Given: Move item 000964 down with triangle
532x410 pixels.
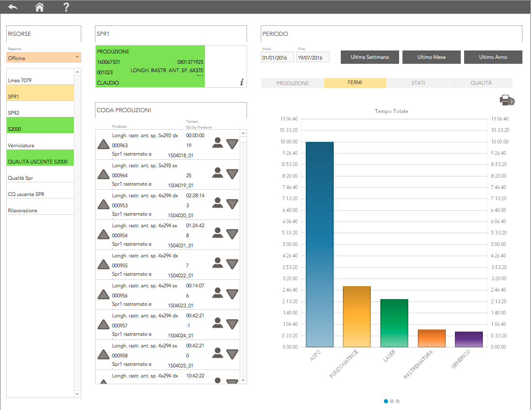Looking at the screenshot, I should coord(232,174).
